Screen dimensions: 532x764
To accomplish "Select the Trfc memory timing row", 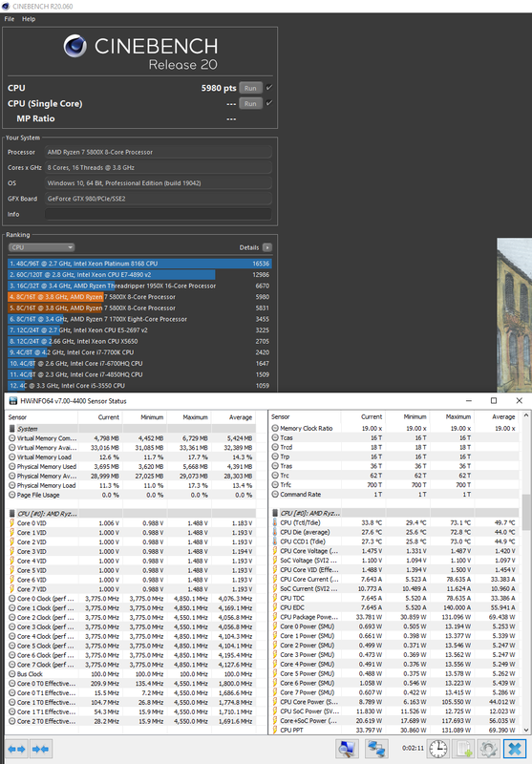I will click(395, 485).
